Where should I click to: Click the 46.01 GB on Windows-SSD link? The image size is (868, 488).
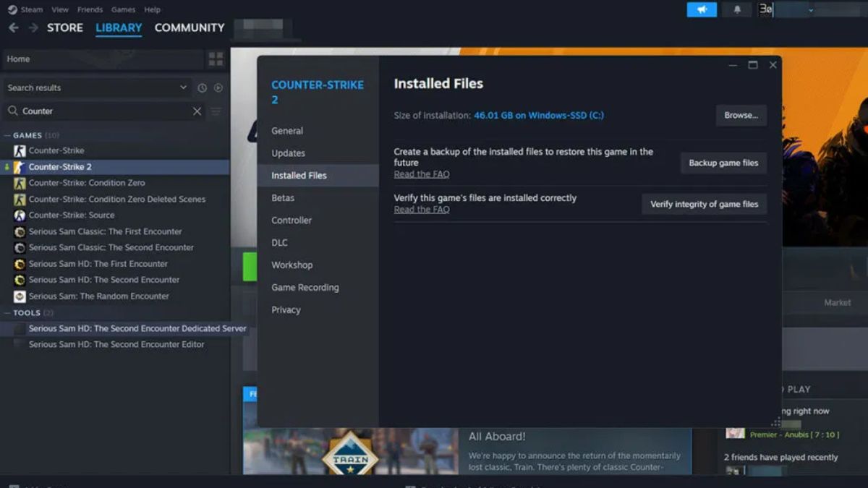point(539,116)
